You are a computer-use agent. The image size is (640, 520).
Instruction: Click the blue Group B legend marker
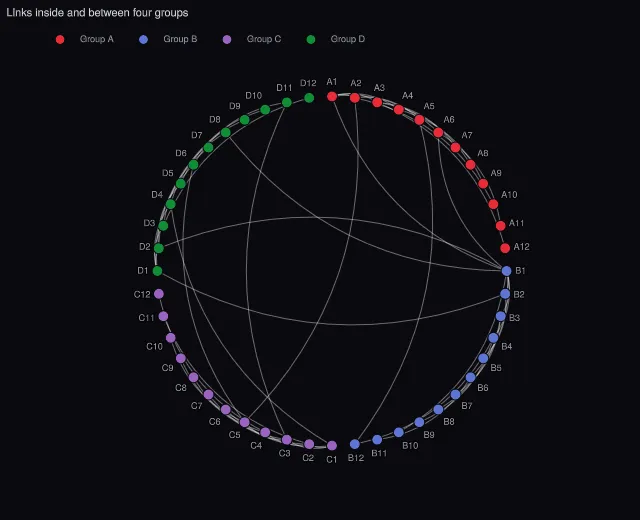143,40
